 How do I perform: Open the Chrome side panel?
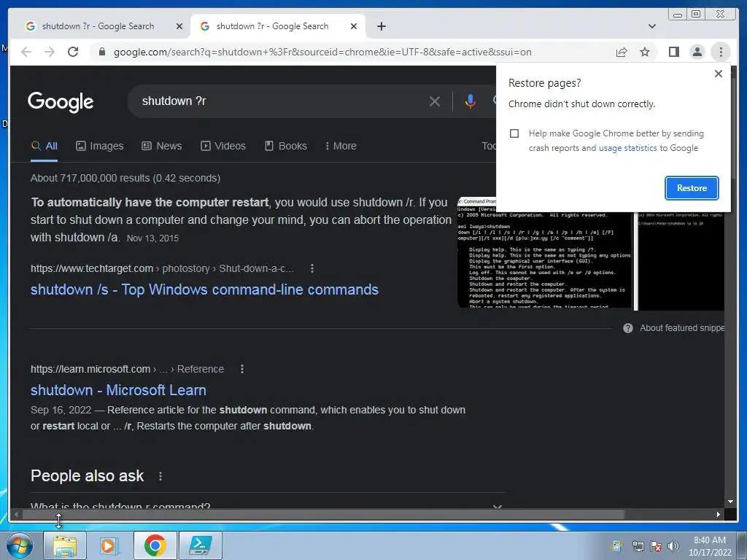(x=673, y=52)
